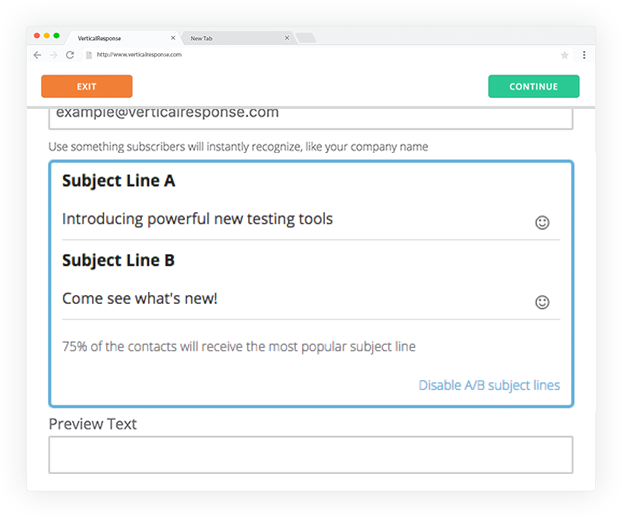Open a new tab with the blank tab button
This screenshot has width=622, height=517.
point(306,38)
